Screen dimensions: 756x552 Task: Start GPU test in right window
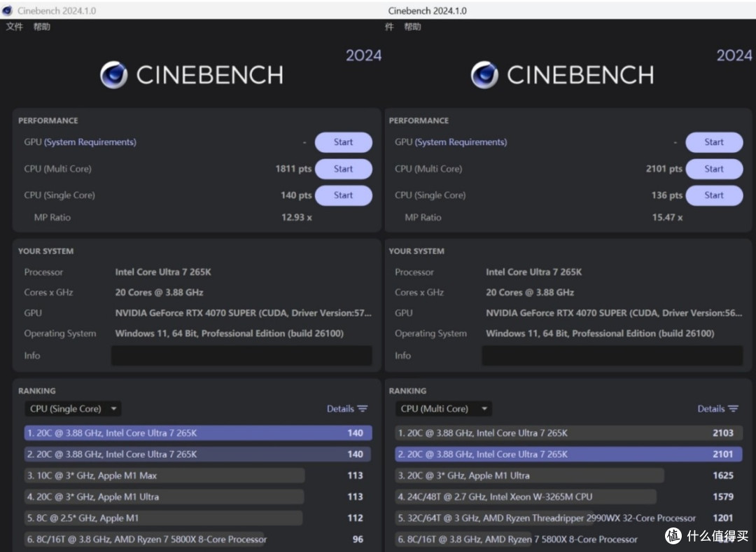pyautogui.click(x=714, y=142)
